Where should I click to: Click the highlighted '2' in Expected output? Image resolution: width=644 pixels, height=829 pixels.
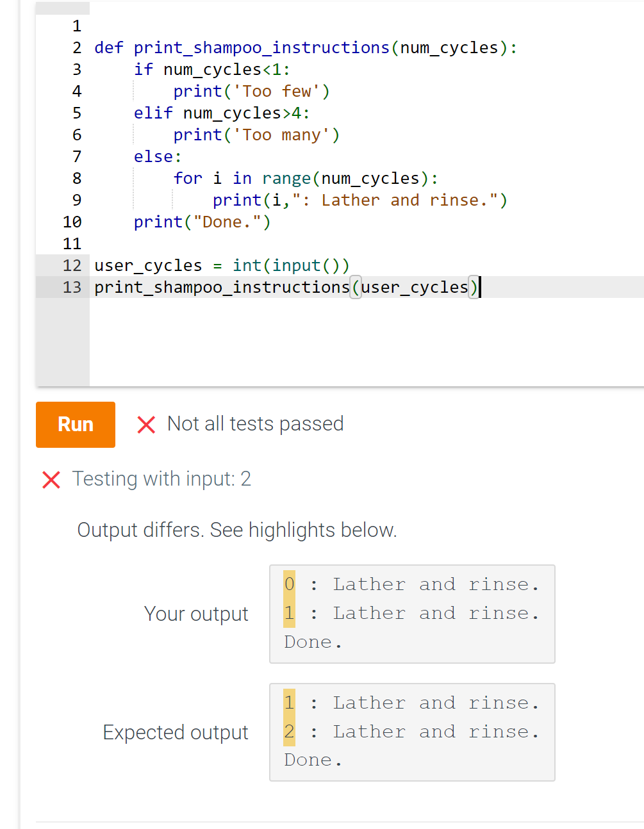point(289,731)
